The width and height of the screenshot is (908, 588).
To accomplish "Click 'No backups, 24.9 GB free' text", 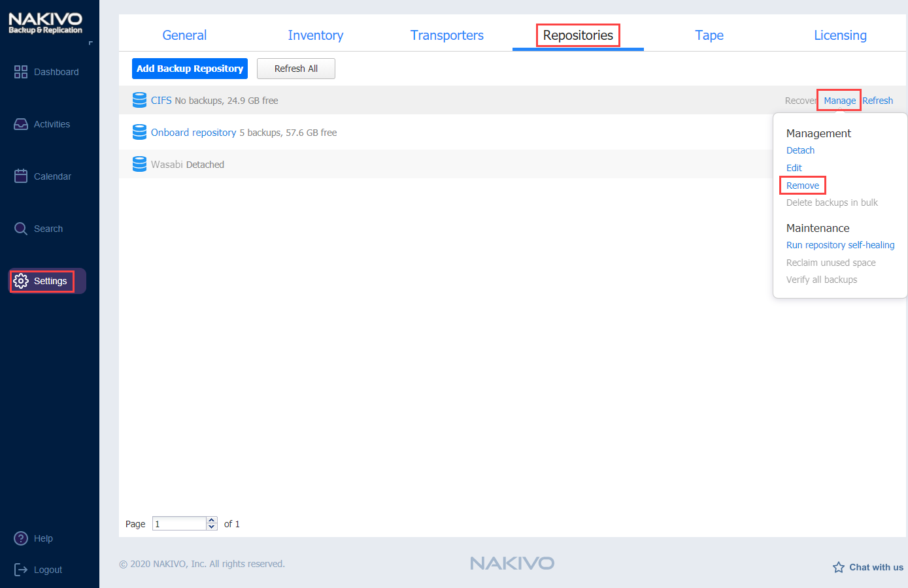I will (226, 101).
